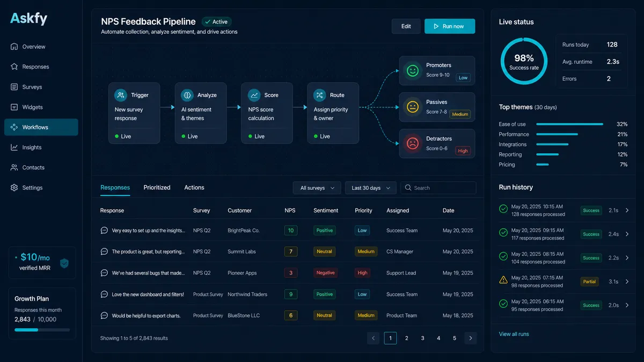Click the Search responses input field

coord(438,188)
